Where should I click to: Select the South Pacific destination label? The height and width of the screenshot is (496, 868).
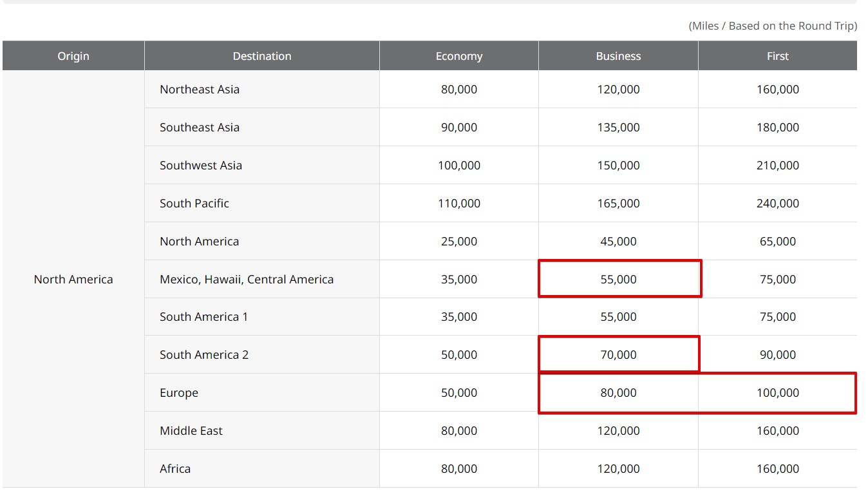pyautogui.click(x=194, y=203)
